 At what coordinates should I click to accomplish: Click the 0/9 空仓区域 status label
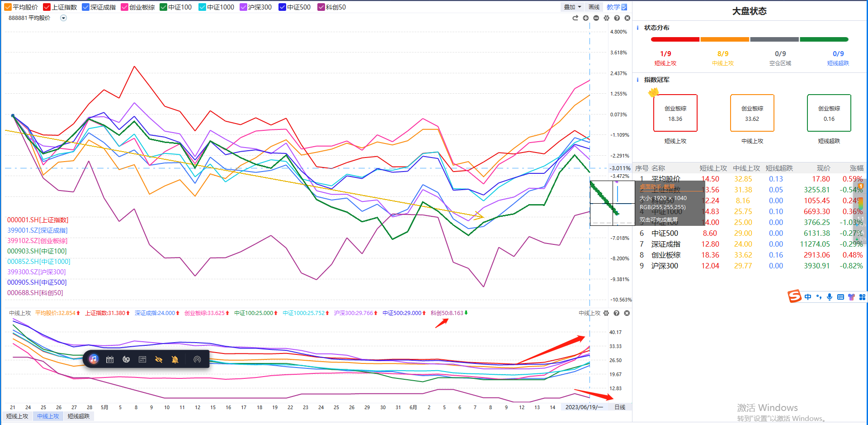[x=780, y=58]
